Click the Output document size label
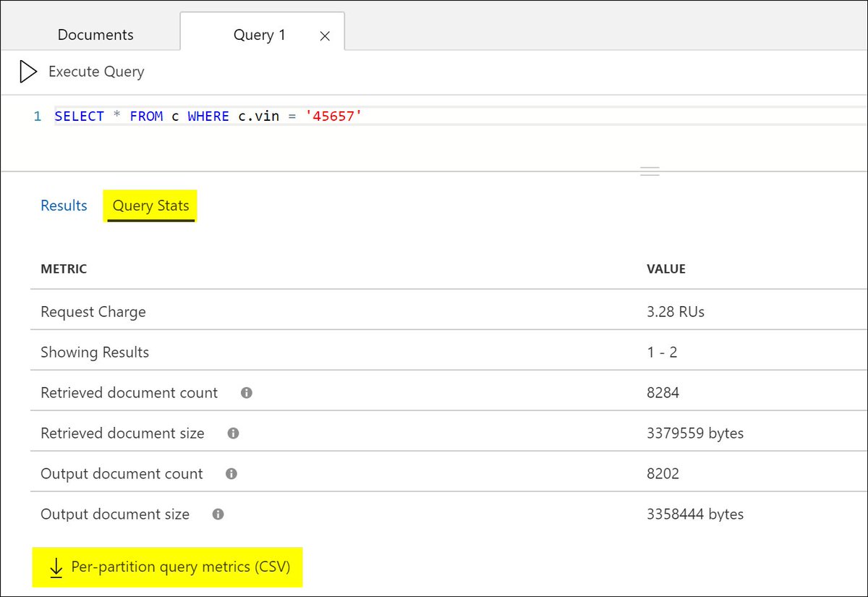Image resolution: width=868 pixels, height=597 pixels. (115, 515)
